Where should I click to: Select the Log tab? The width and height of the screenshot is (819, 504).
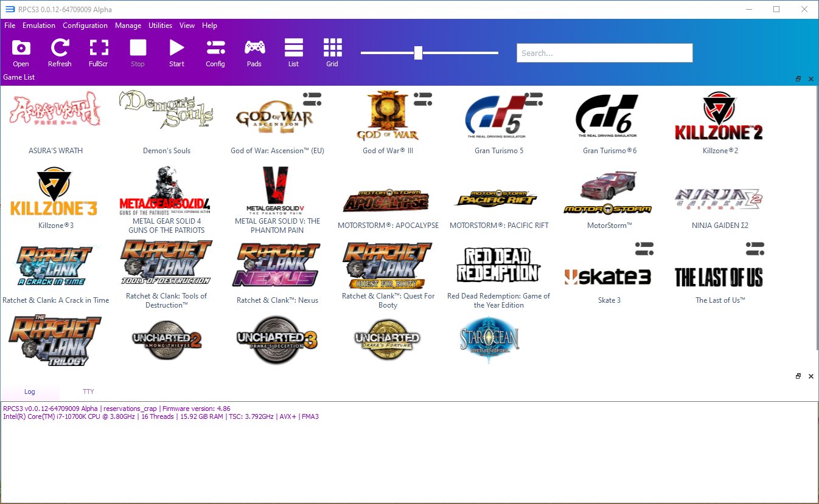[x=29, y=392]
